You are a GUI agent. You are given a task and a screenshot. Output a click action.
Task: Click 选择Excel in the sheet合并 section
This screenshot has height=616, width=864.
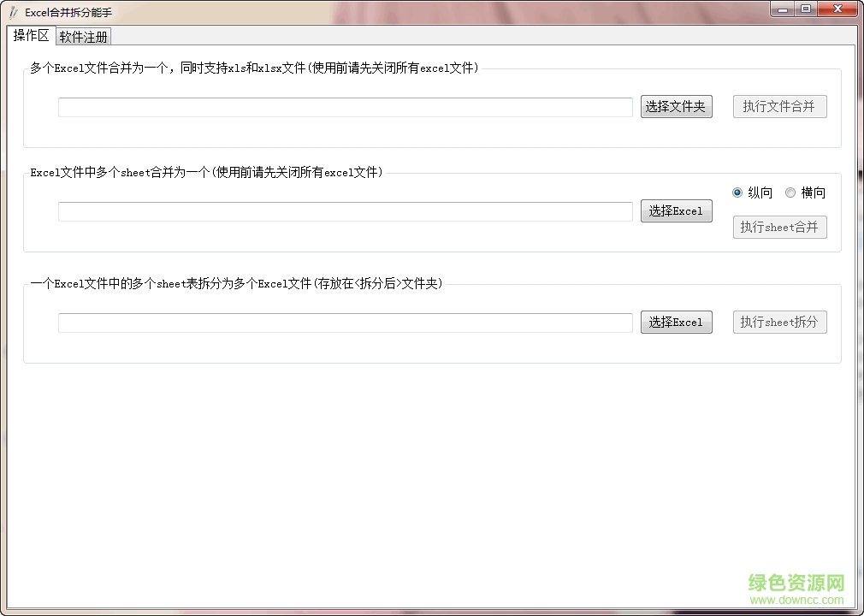[676, 211]
